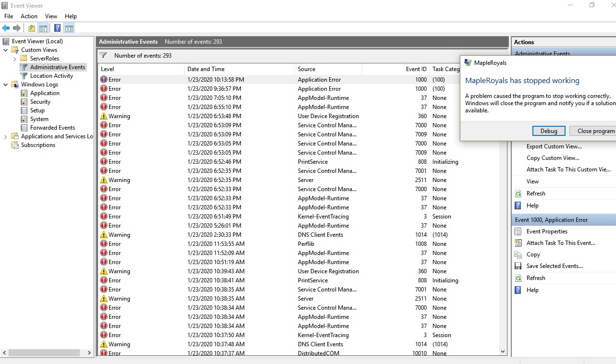Click Event ID 7001 at 10:38:35 AM
Viewport: 616px width, 364px height.
tap(420, 290)
